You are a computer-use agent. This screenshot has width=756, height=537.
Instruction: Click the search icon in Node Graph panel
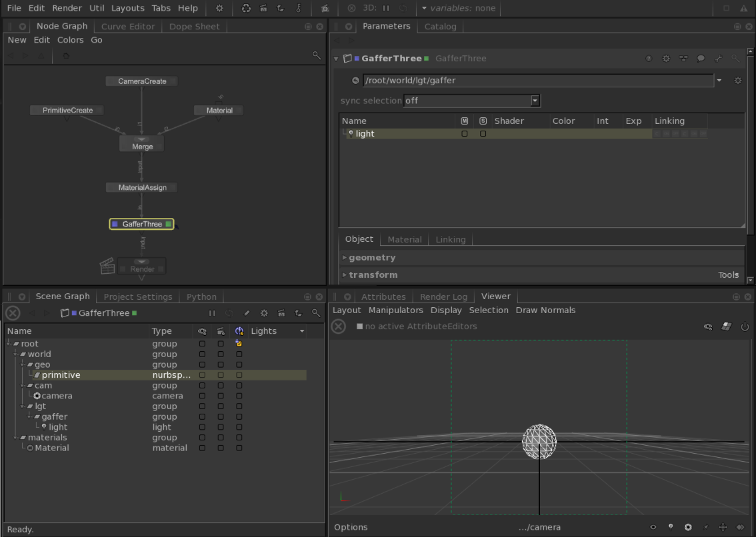click(317, 55)
